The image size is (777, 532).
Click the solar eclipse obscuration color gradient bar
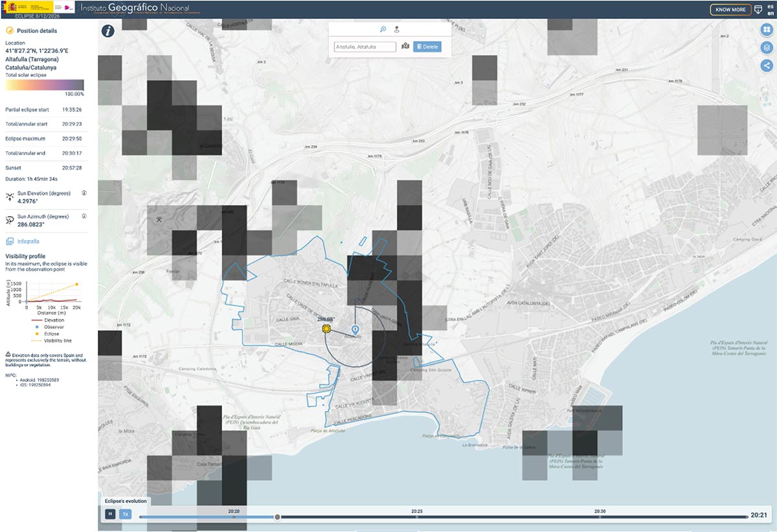[45, 85]
